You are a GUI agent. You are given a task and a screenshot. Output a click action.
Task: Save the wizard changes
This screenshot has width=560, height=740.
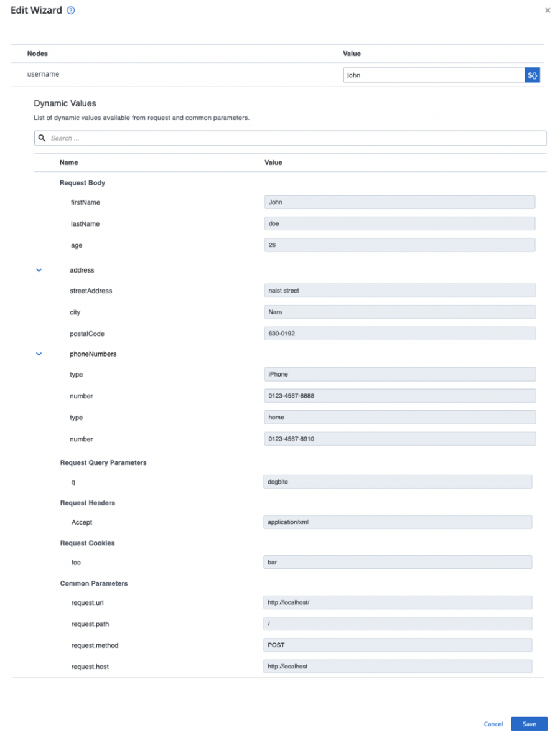(x=529, y=724)
